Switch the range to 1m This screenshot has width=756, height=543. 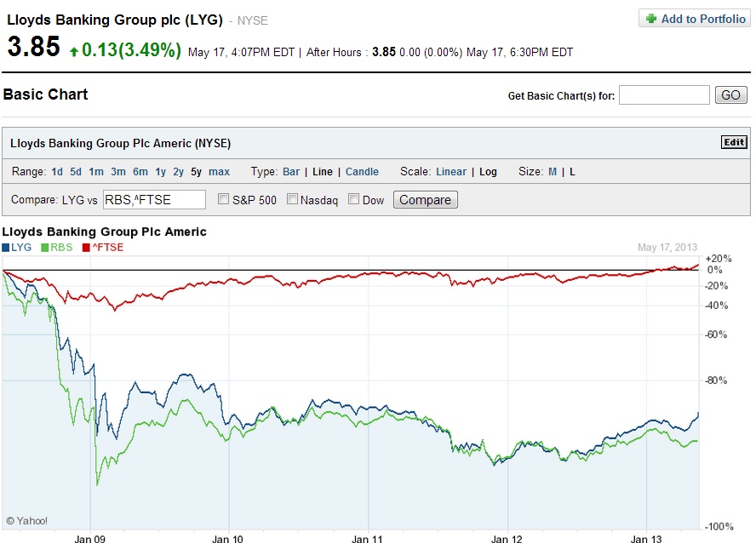pyautogui.click(x=96, y=172)
